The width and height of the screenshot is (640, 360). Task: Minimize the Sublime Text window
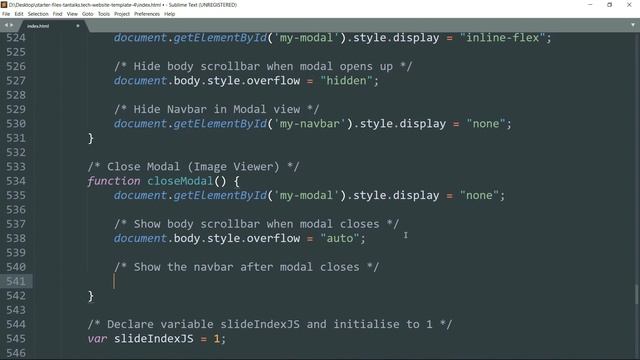pos(590,5)
